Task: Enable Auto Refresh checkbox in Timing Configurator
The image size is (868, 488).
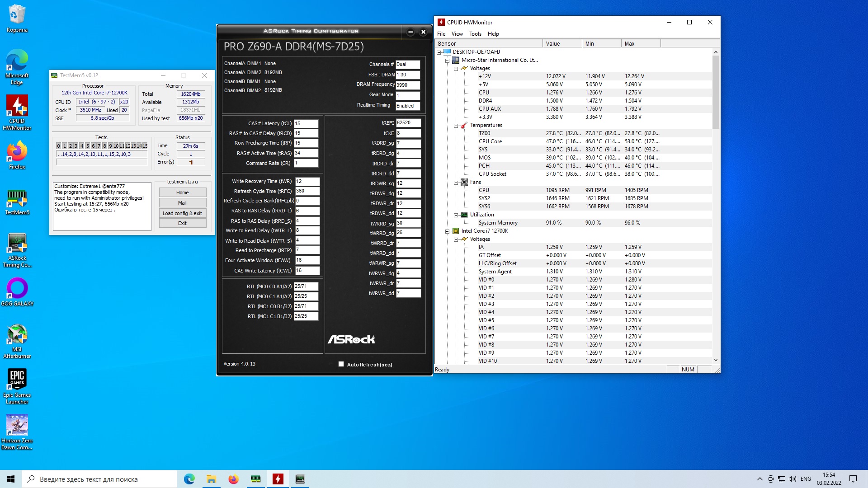Action: (x=341, y=364)
